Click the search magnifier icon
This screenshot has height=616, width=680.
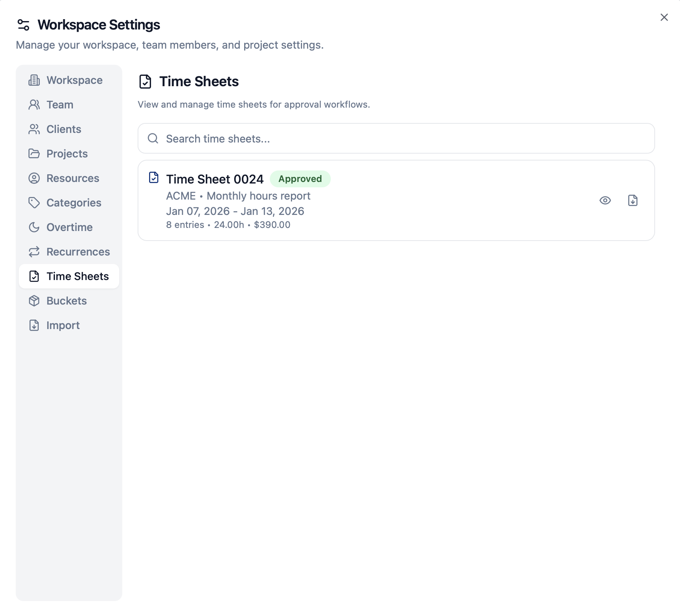(153, 138)
